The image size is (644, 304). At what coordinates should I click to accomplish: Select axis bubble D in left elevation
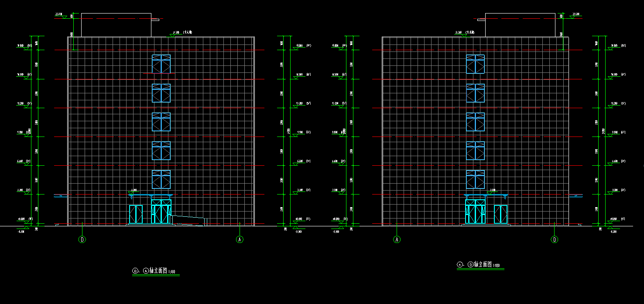[82, 239]
